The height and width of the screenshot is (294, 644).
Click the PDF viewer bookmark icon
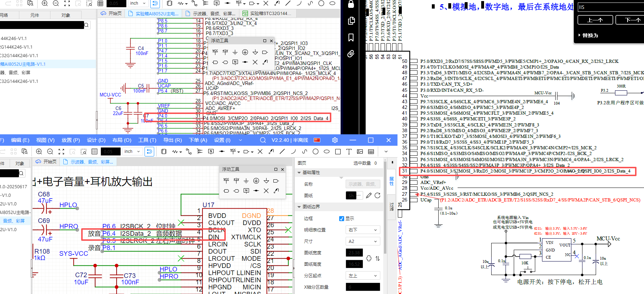point(351,37)
